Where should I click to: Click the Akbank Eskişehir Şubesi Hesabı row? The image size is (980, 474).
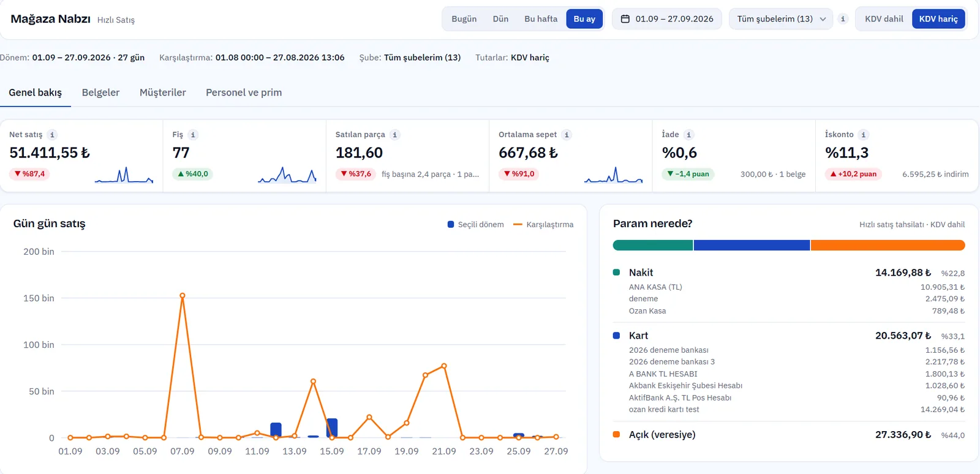pyautogui.click(x=797, y=386)
